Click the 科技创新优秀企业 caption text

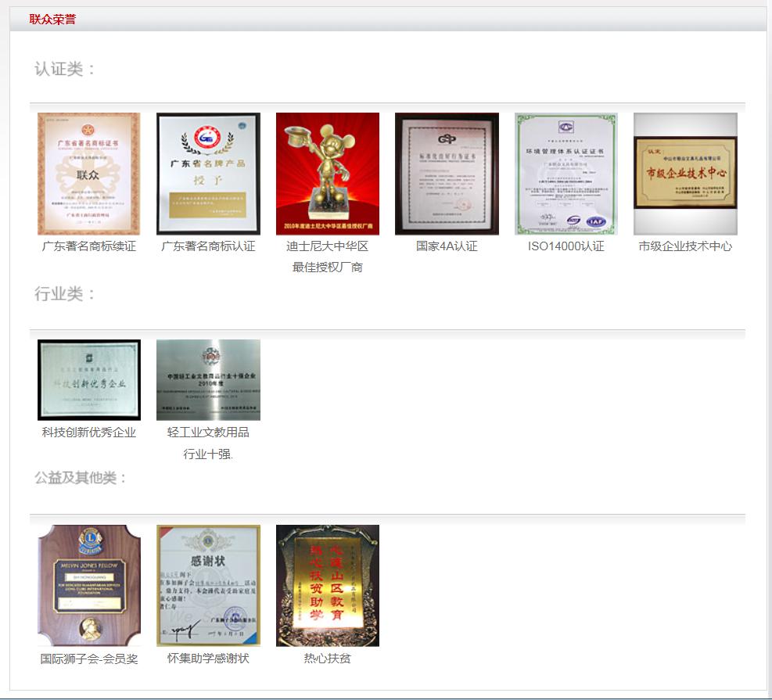tap(89, 433)
